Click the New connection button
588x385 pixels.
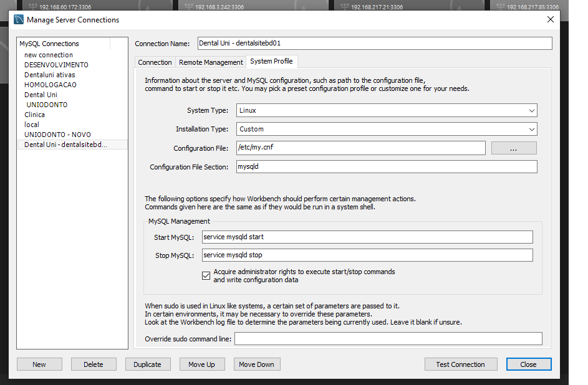click(39, 364)
